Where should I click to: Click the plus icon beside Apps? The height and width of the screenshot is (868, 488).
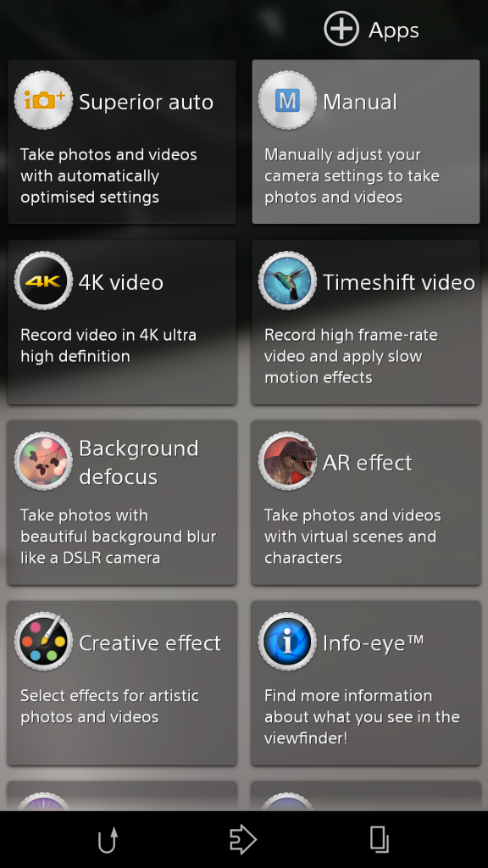click(x=341, y=29)
